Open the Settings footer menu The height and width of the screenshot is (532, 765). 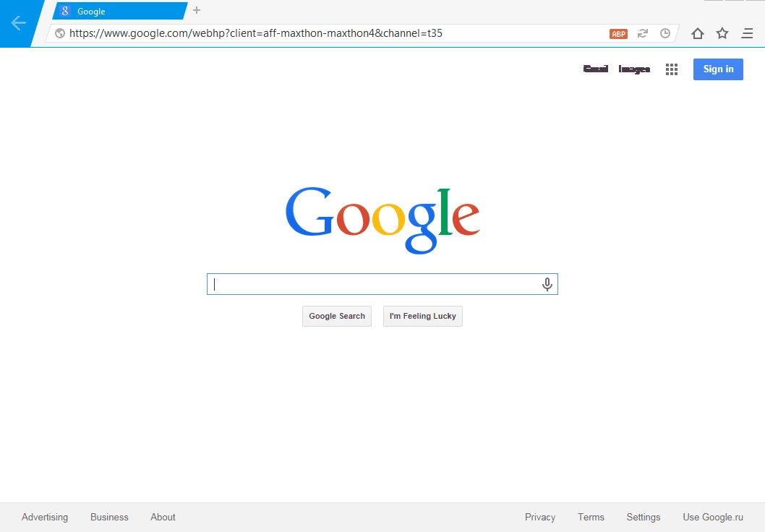click(x=643, y=517)
